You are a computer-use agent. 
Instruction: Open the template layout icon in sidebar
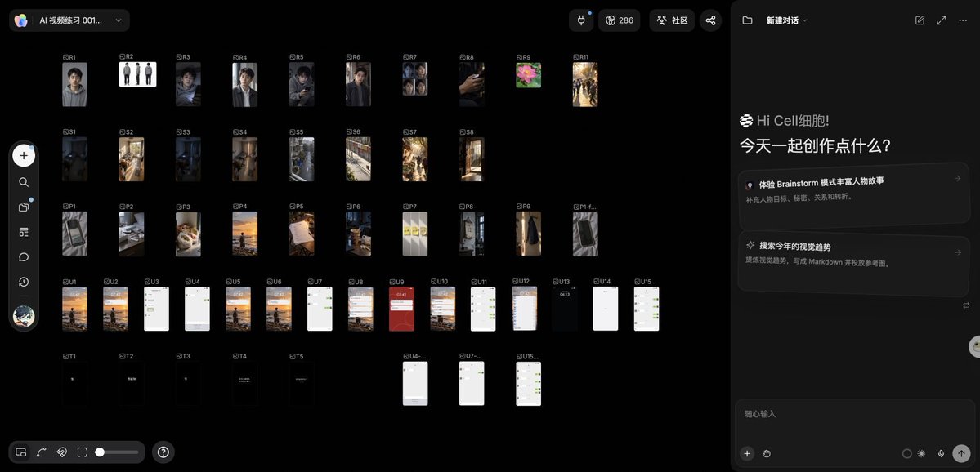24,232
